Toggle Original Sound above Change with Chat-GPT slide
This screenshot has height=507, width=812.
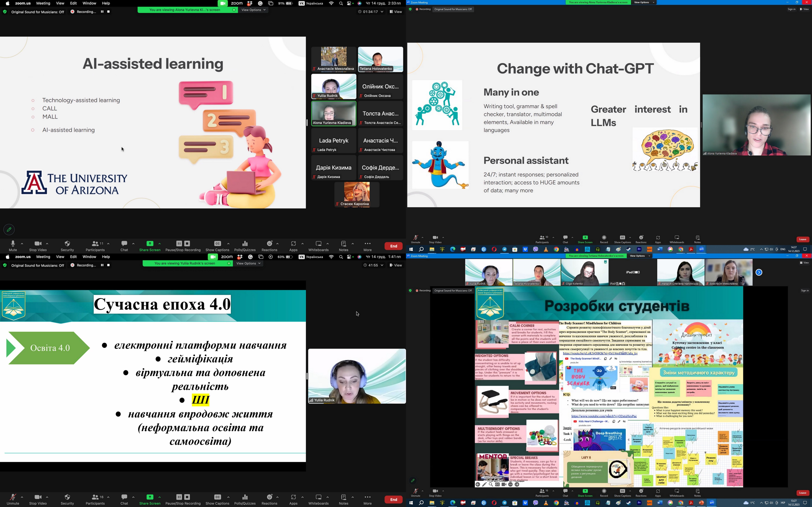coord(453,9)
